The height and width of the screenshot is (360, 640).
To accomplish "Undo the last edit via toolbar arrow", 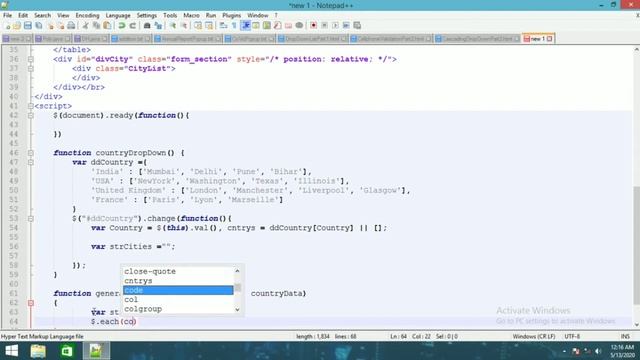I will coord(122,25).
